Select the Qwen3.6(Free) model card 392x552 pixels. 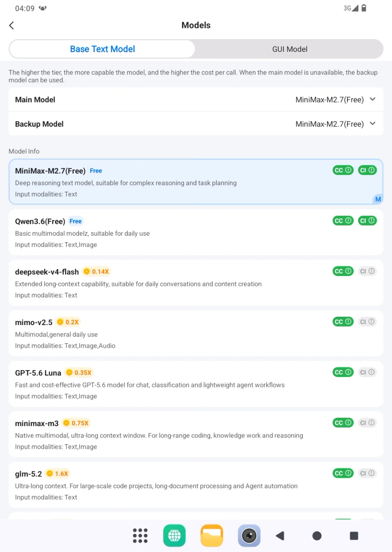[x=196, y=232]
